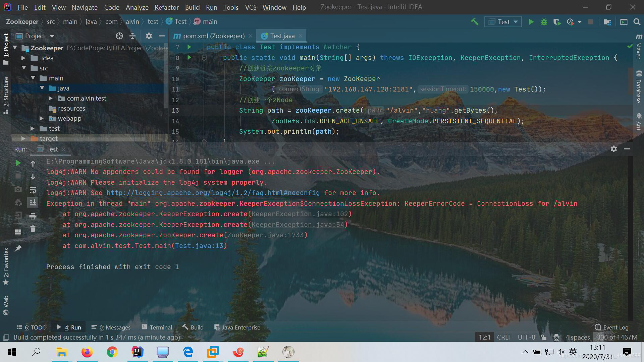Toggle the Web tool window
The image size is (644, 362).
coord(6,305)
